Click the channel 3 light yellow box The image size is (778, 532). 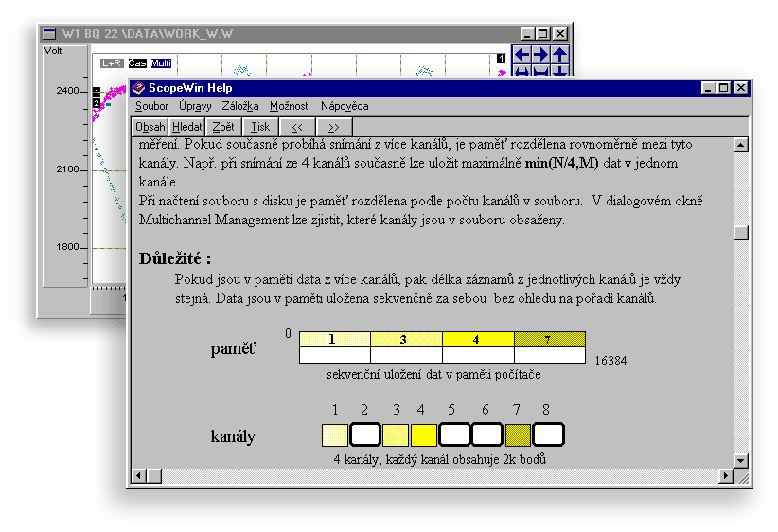click(x=396, y=435)
